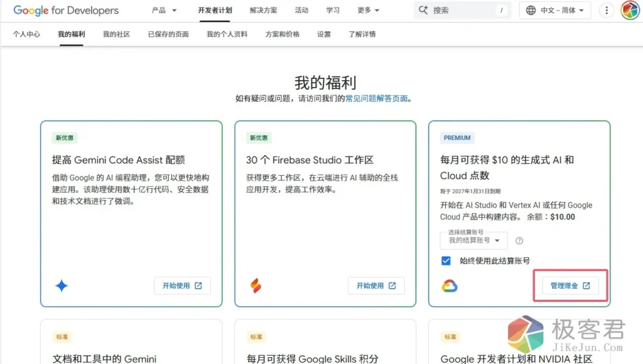Select 解决方案 in top navigation
The width and height of the screenshot is (643, 364).
263,11
